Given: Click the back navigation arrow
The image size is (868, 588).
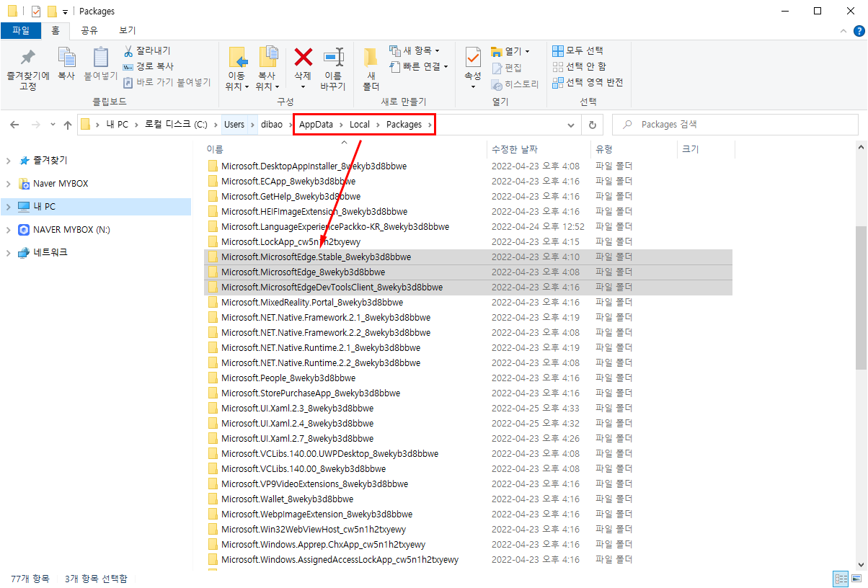Looking at the screenshot, I should point(14,125).
